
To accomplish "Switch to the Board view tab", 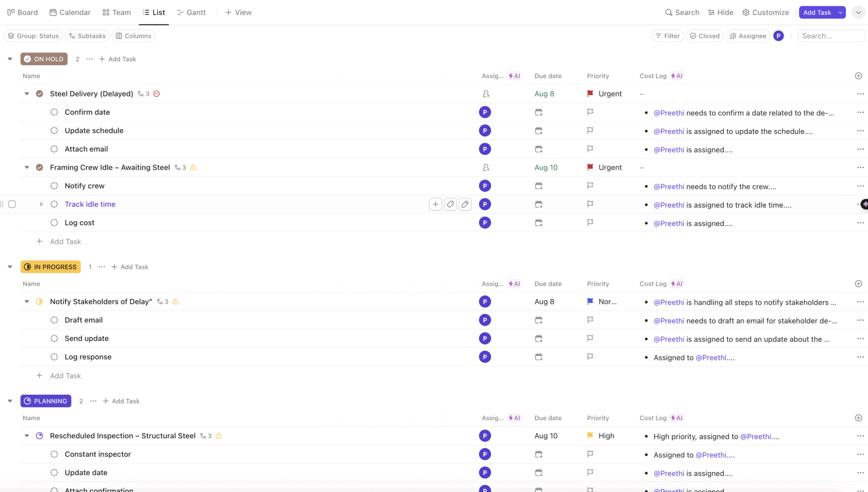I will pos(23,12).
